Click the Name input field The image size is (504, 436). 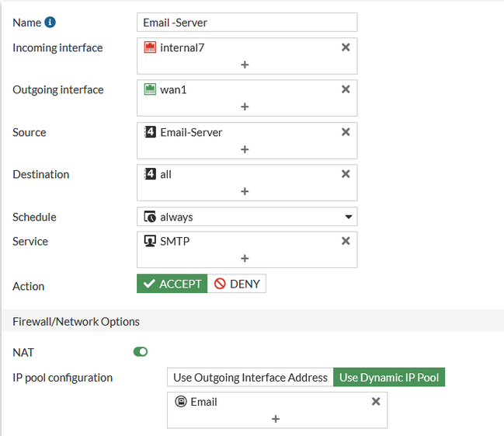tap(247, 23)
